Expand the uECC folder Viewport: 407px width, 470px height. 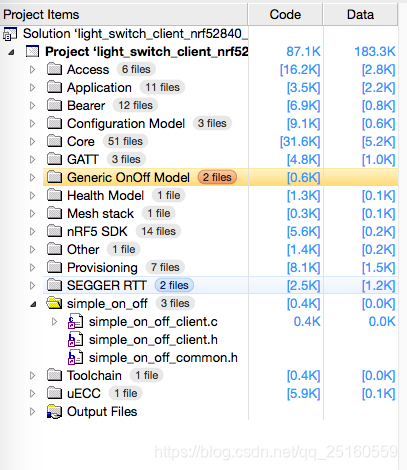click(32, 393)
